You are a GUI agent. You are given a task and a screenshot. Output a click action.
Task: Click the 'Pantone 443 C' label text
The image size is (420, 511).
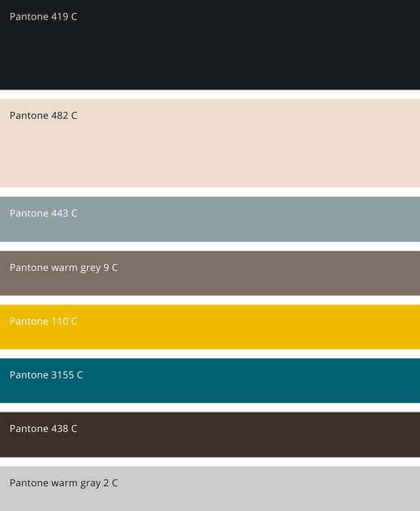pyautogui.click(x=43, y=213)
